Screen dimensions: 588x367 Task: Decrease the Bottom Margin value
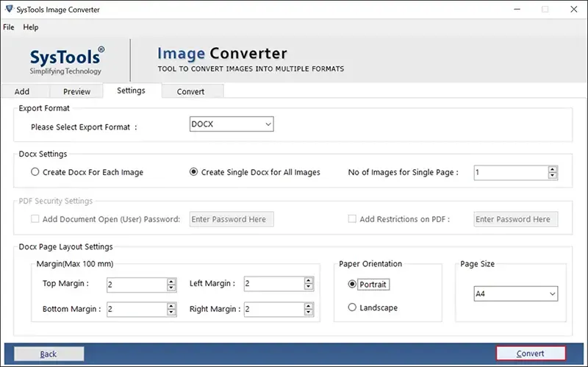(171, 313)
